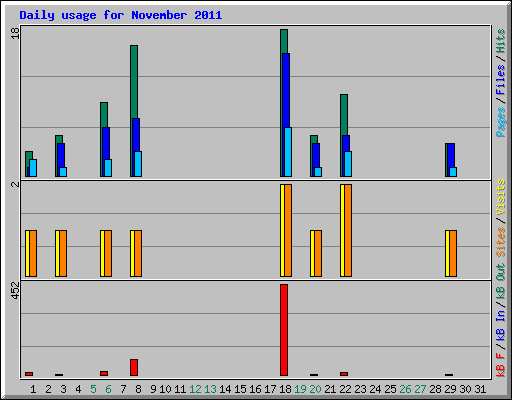Select the yellow Visits bar for day 3
512x400 pixels.
pyautogui.click(x=57, y=253)
